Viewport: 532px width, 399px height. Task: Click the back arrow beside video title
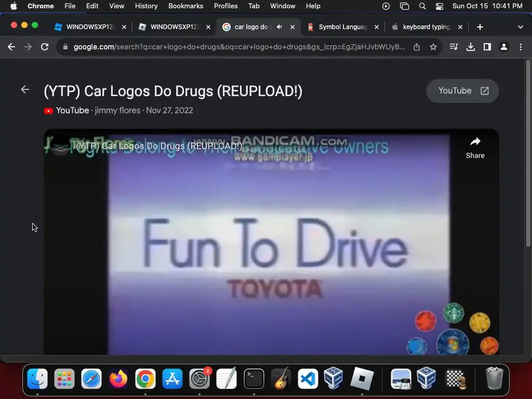(25, 89)
